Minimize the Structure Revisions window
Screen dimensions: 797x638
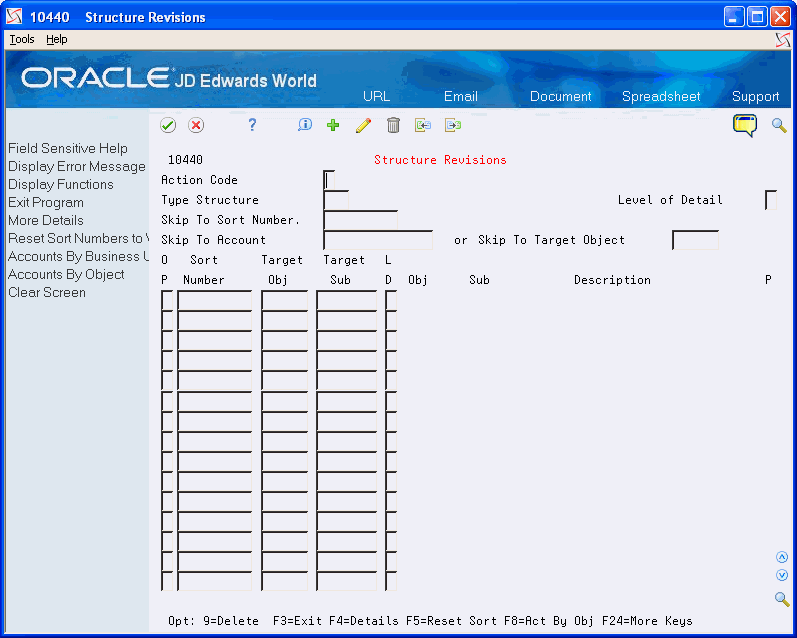(x=733, y=17)
